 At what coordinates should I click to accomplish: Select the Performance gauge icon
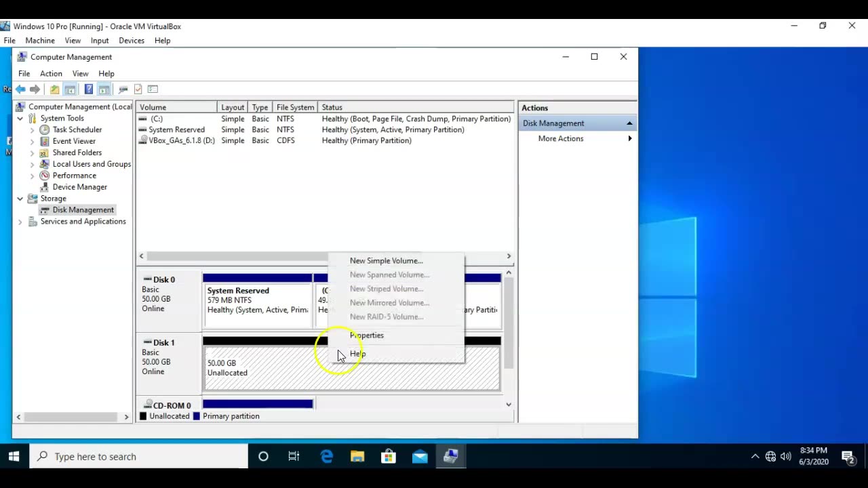tap(45, 176)
